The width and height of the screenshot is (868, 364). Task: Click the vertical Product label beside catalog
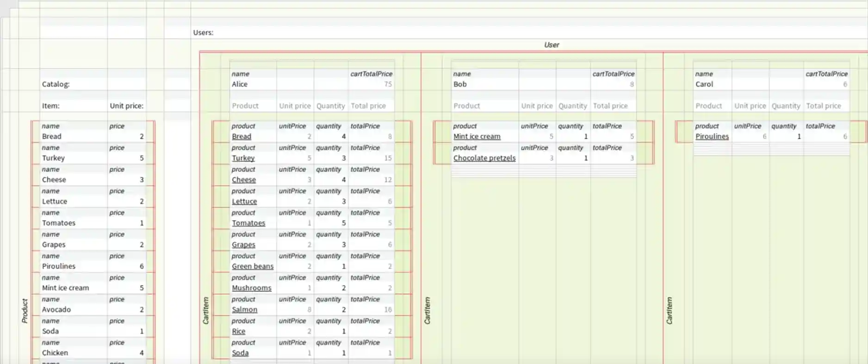coord(25,311)
